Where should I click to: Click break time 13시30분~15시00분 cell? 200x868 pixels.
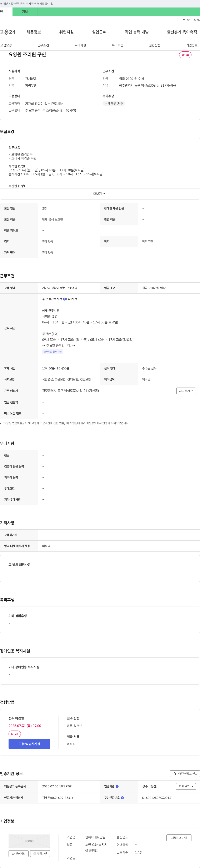[56, 369]
